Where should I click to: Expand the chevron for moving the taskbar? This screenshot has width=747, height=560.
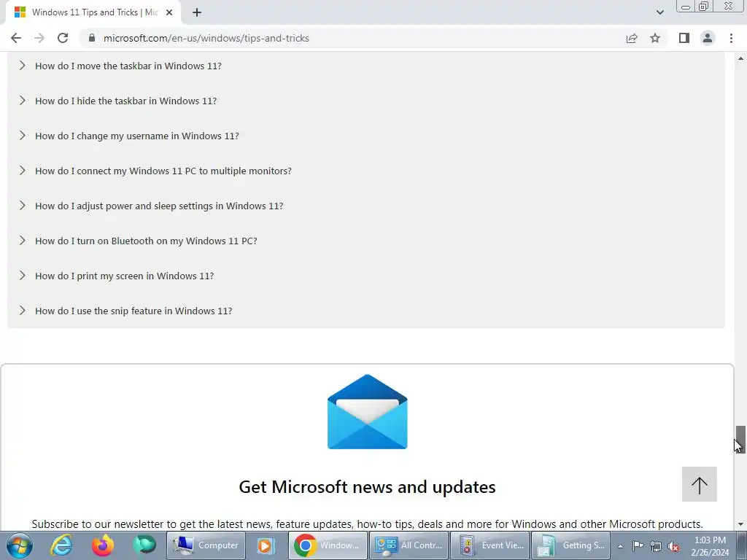(x=23, y=66)
